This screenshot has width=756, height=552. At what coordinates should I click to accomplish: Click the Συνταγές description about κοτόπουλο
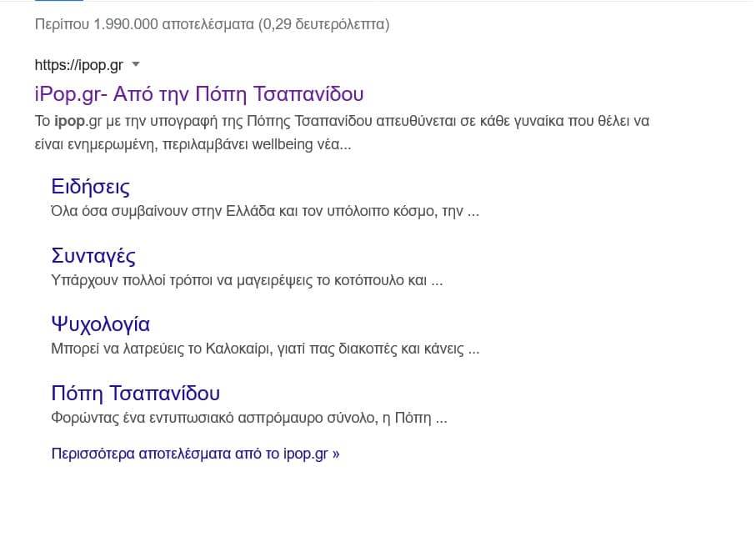247,280
